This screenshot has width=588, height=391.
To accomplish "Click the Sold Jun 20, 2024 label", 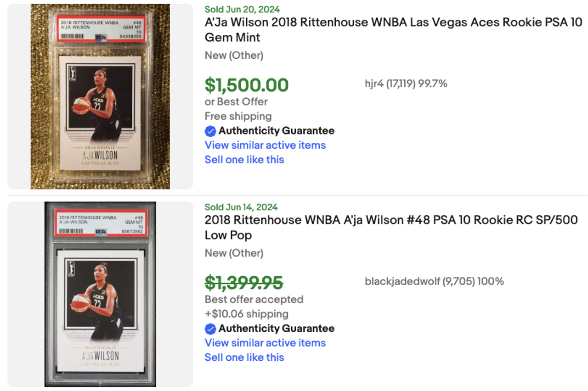I will (242, 10).
